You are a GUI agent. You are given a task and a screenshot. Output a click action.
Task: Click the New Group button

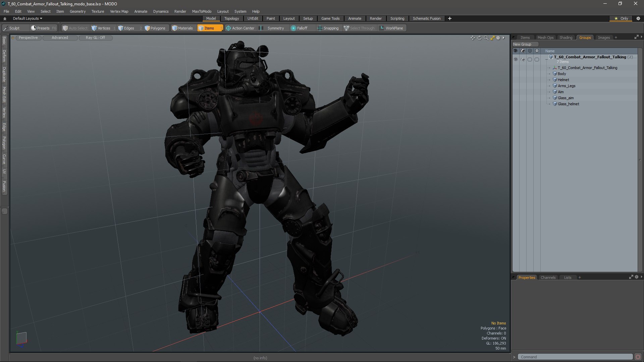coord(525,44)
